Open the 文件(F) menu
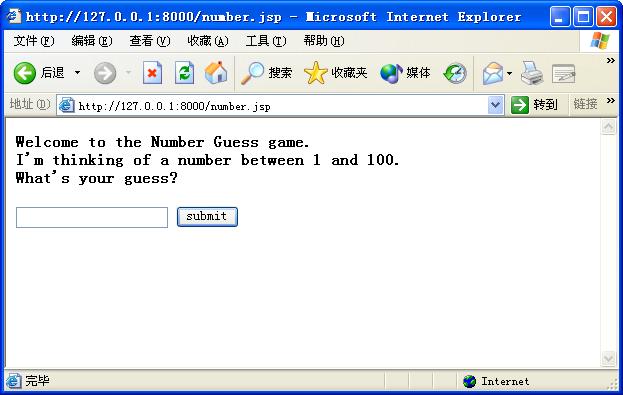The height and width of the screenshot is (395, 623). (x=34, y=41)
